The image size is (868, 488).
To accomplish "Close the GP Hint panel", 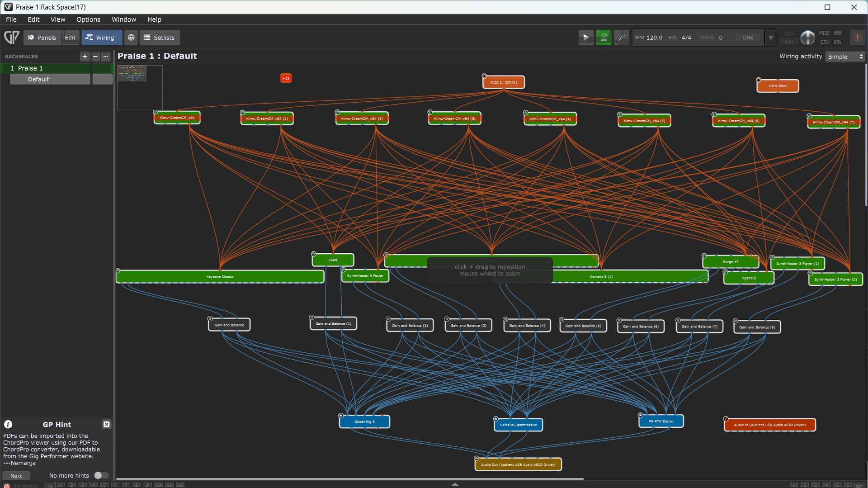I will coord(107,424).
